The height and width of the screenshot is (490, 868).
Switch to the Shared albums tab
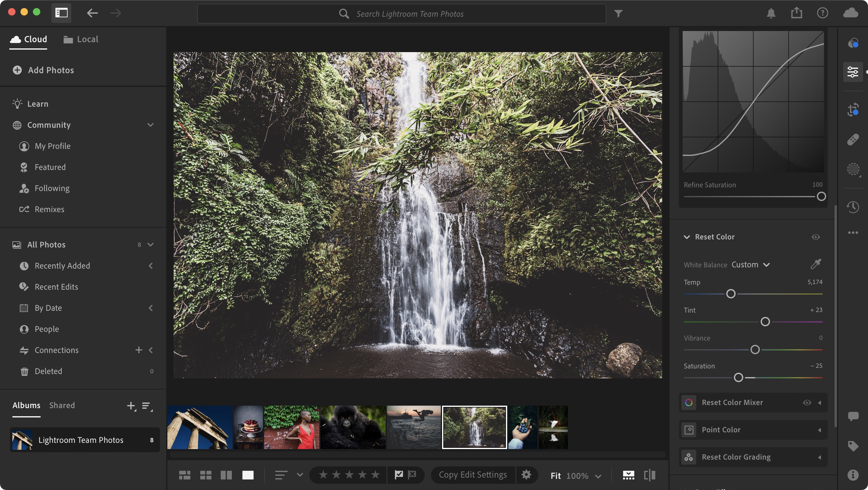[x=62, y=405]
